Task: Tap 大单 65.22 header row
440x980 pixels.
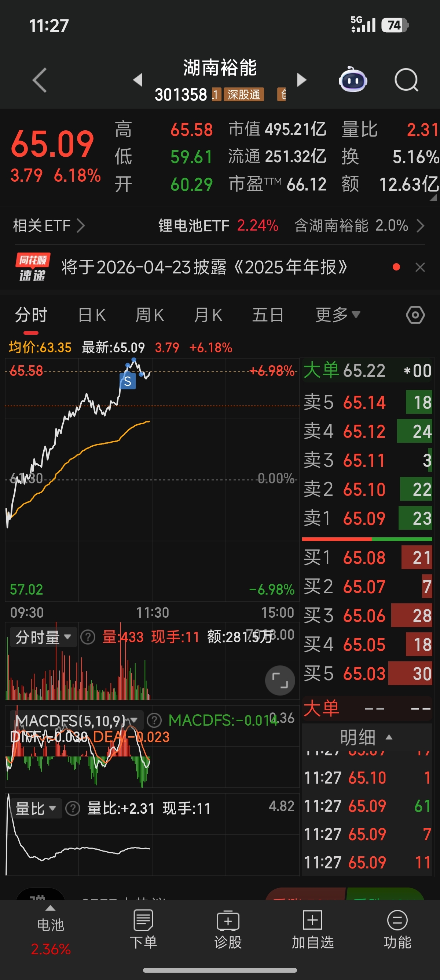Action: pos(367,371)
